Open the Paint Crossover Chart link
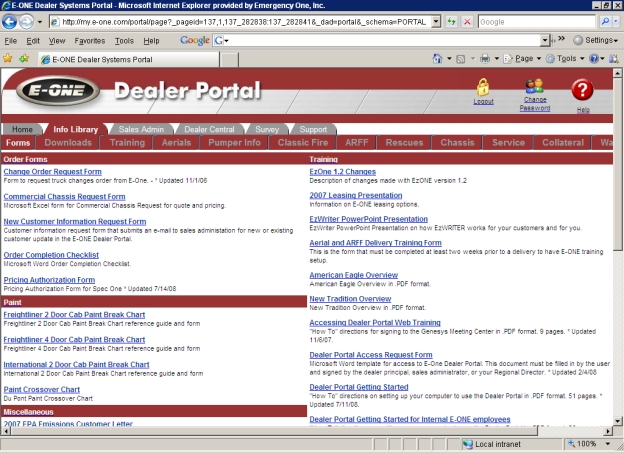The width and height of the screenshot is (624, 453). coord(42,389)
